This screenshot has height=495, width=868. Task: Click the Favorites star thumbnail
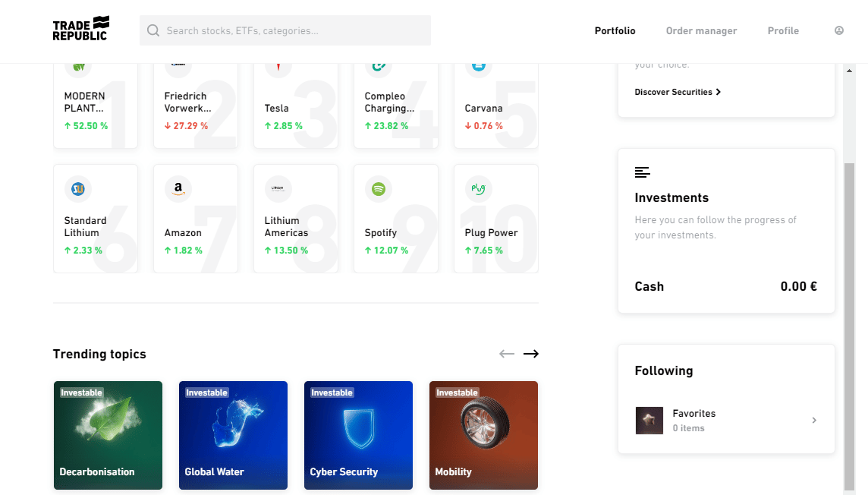[649, 421]
